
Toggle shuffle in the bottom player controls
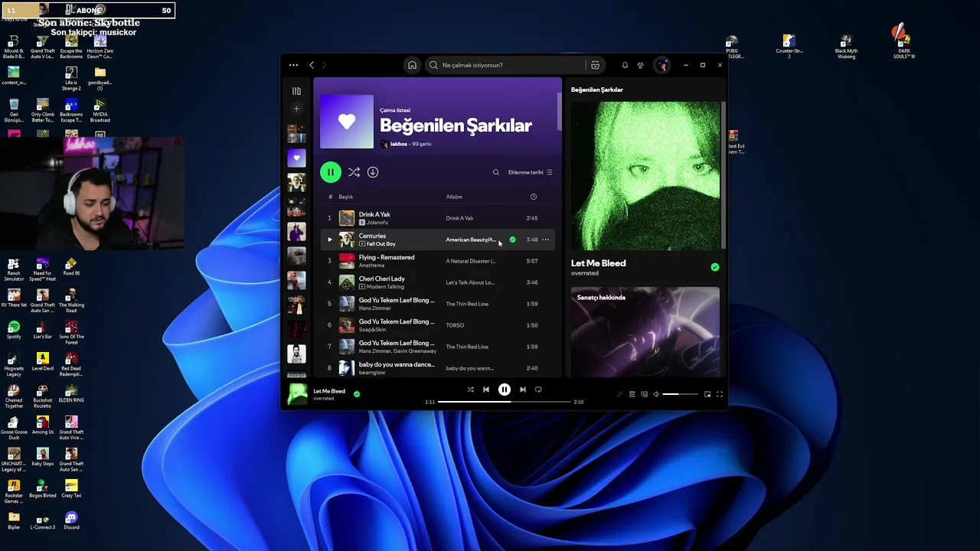(x=470, y=390)
